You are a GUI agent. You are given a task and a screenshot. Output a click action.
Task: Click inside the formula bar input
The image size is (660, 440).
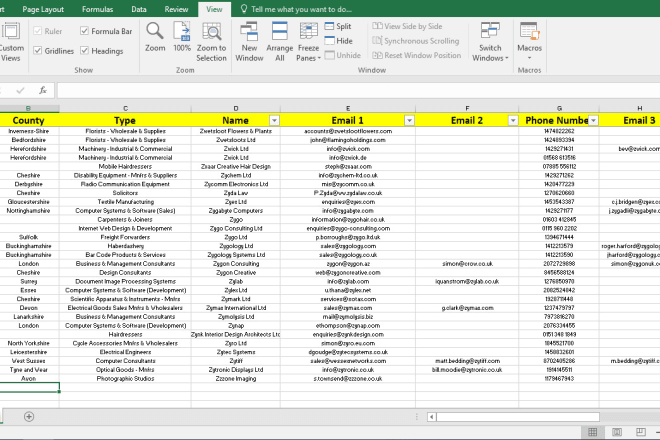tap(358, 90)
